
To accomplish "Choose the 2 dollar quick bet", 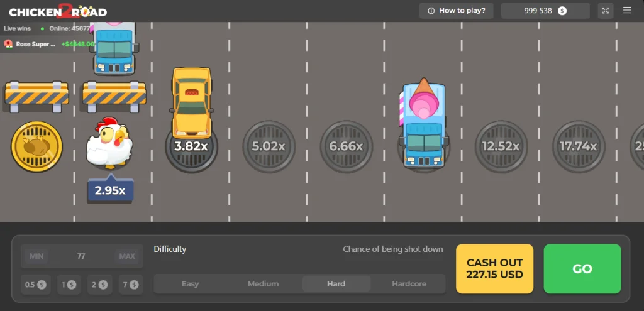I will tap(100, 285).
